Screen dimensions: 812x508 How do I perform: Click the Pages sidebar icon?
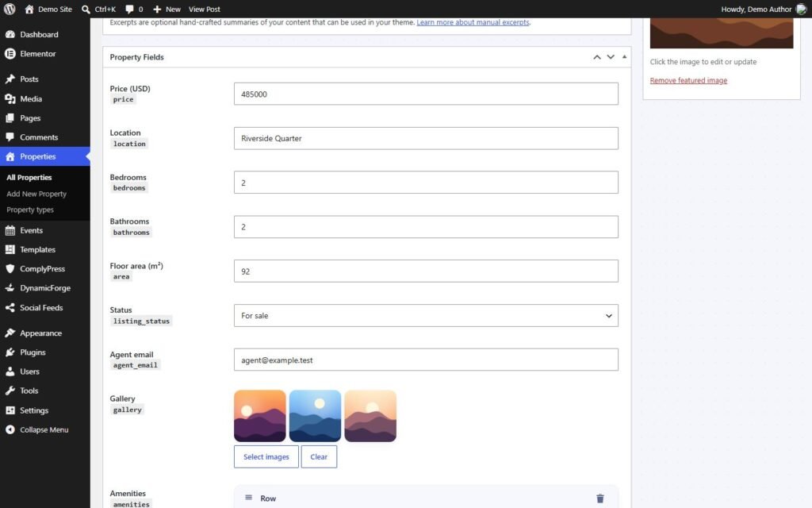[10, 117]
